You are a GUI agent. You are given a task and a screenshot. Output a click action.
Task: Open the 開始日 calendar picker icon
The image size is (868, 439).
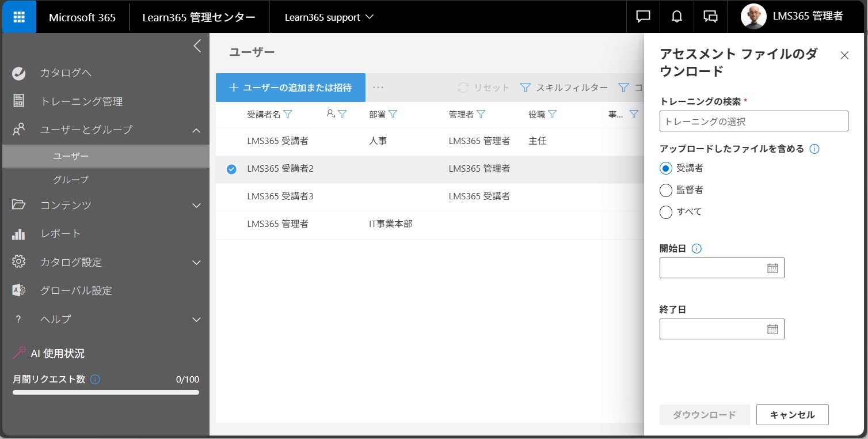pos(772,268)
